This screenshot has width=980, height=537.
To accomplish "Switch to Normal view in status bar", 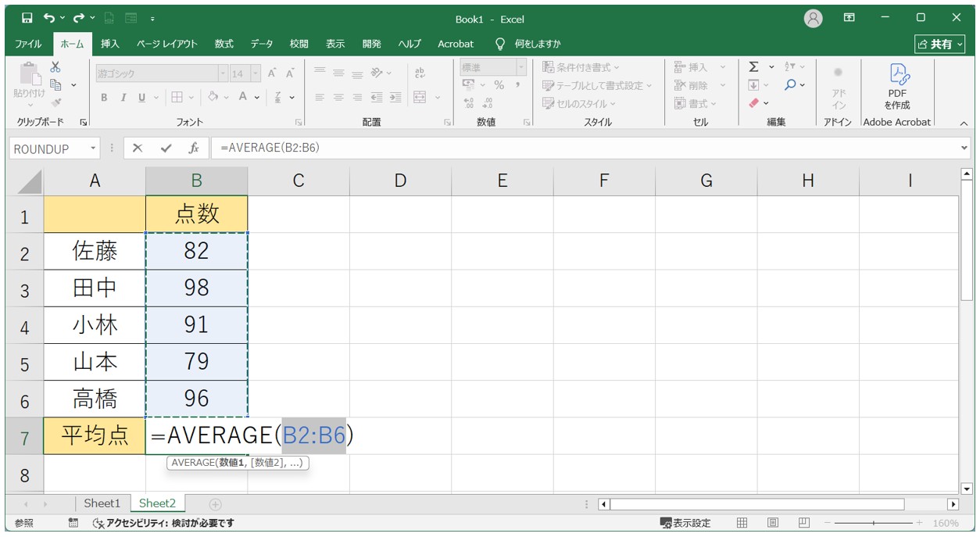I will coord(742,523).
